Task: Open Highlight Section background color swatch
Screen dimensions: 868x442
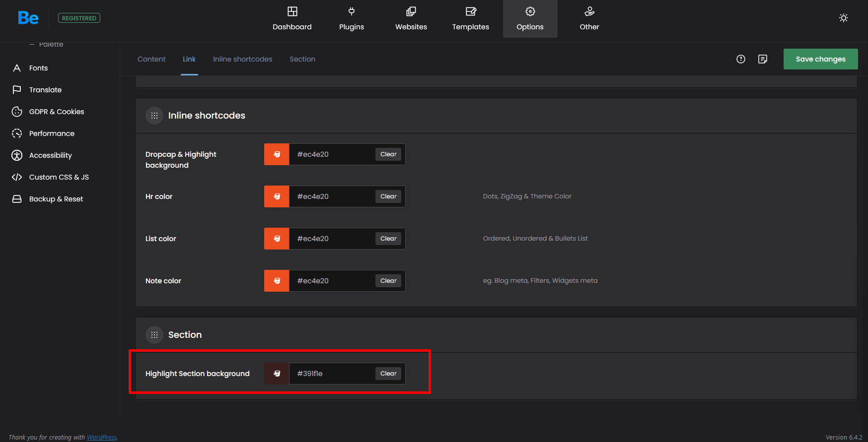Action: [x=277, y=374]
